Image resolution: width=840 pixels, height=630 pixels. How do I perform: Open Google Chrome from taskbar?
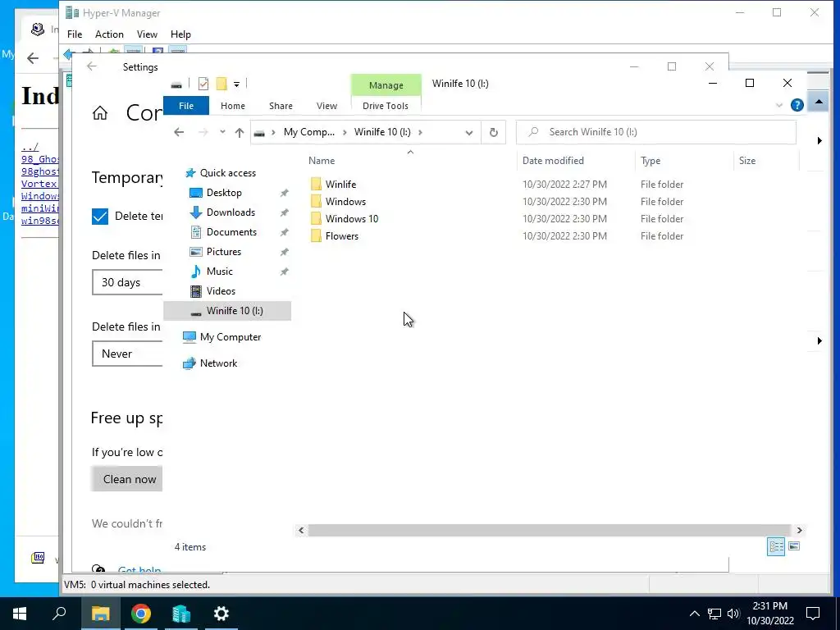[x=141, y=614]
